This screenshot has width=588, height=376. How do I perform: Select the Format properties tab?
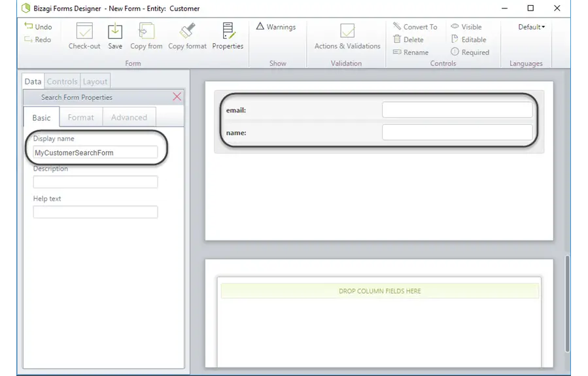[80, 117]
